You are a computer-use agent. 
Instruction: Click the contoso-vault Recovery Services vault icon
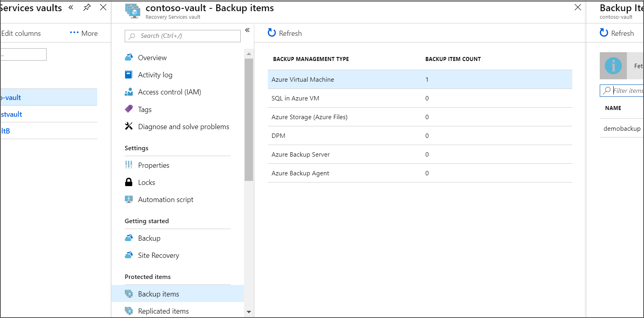[133, 11]
